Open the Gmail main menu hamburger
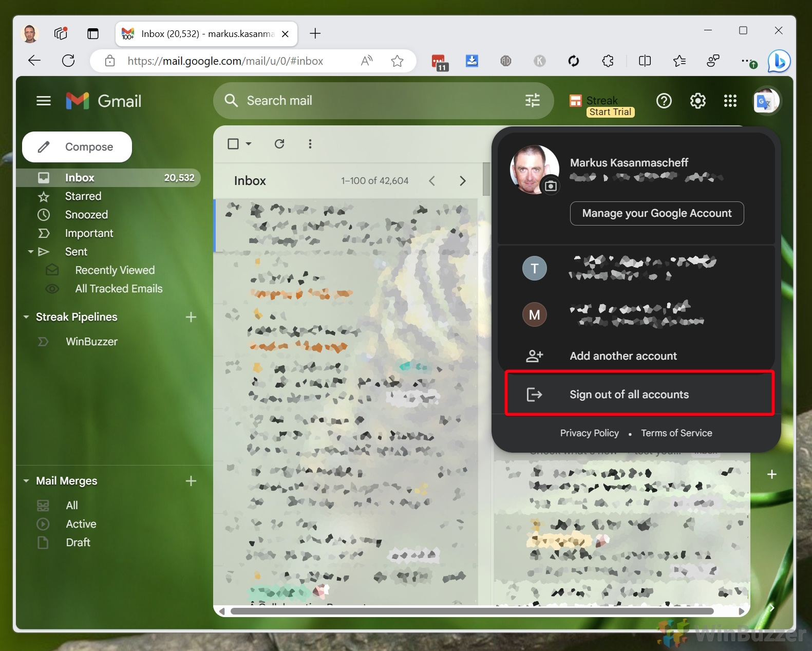The image size is (812, 651). tap(44, 101)
